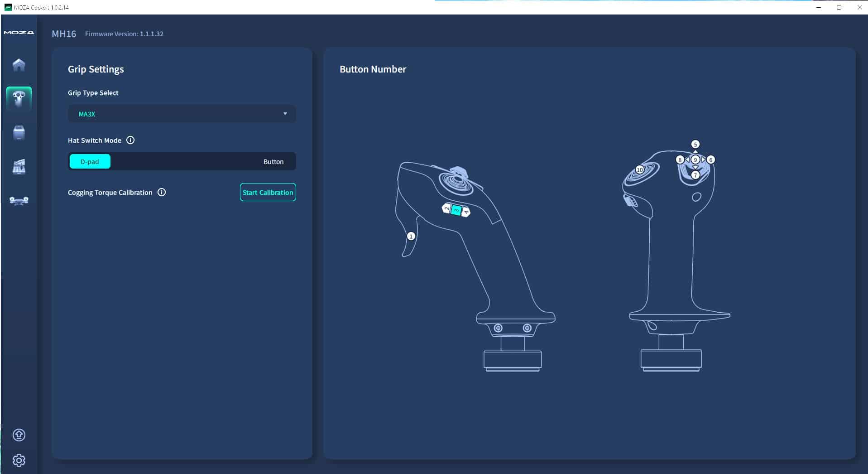The height and width of the screenshot is (474, 868).
Task: Select button 10 on the thumbstick
Action: coord(639,170)
